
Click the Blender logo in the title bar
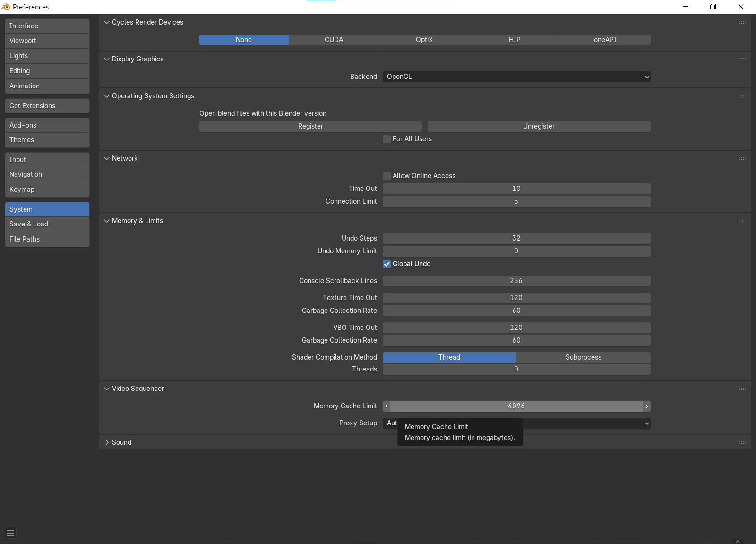pyautogui.click(x=6, y=7)
